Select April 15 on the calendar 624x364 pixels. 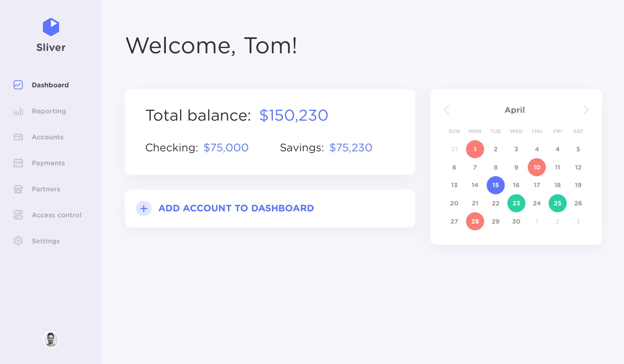coord(495,185)
